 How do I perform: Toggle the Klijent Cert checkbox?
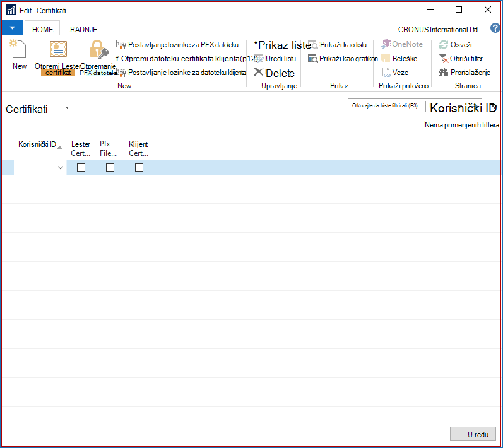click(x=139, y=168)
